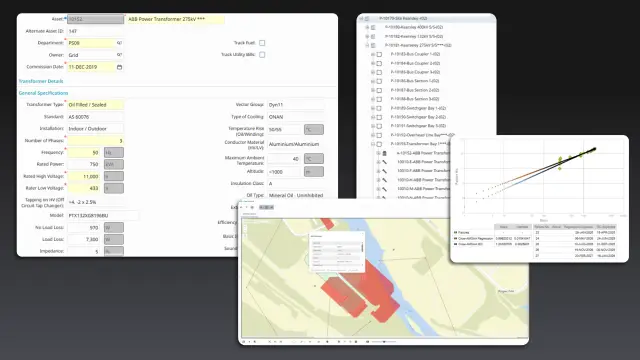
Task: Open the Frequency Hz unit box
Action: pos(114,153)
